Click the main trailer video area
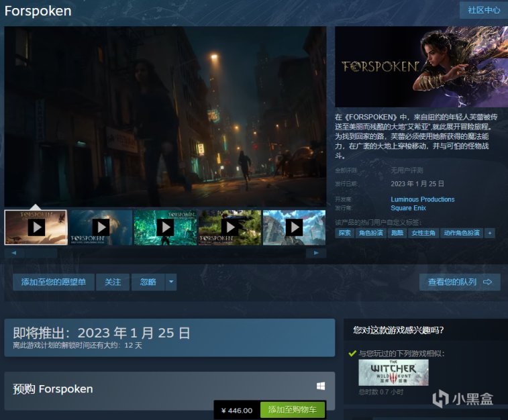The height and width of the screenshot is (420, 508). (x=165, y=117)
